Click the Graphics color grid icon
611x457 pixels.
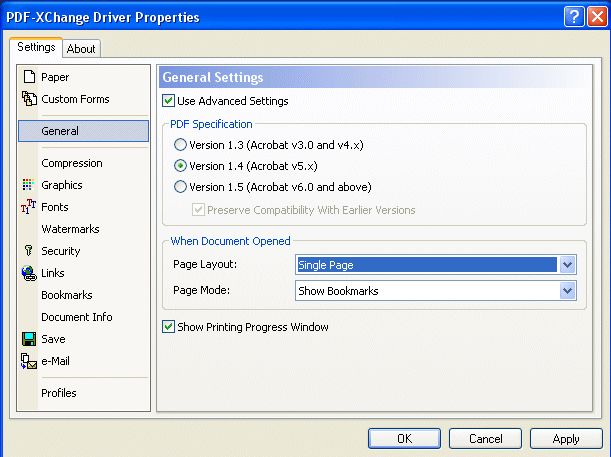coord(28,185)
